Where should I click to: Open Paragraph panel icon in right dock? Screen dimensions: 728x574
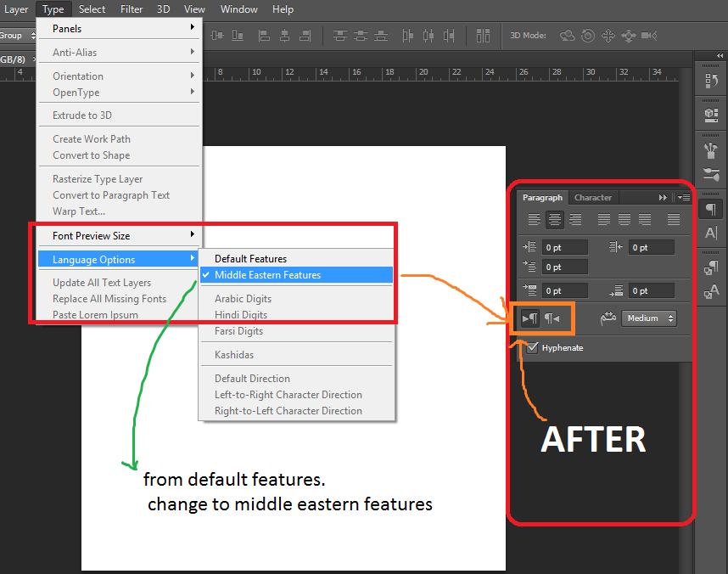711,209
